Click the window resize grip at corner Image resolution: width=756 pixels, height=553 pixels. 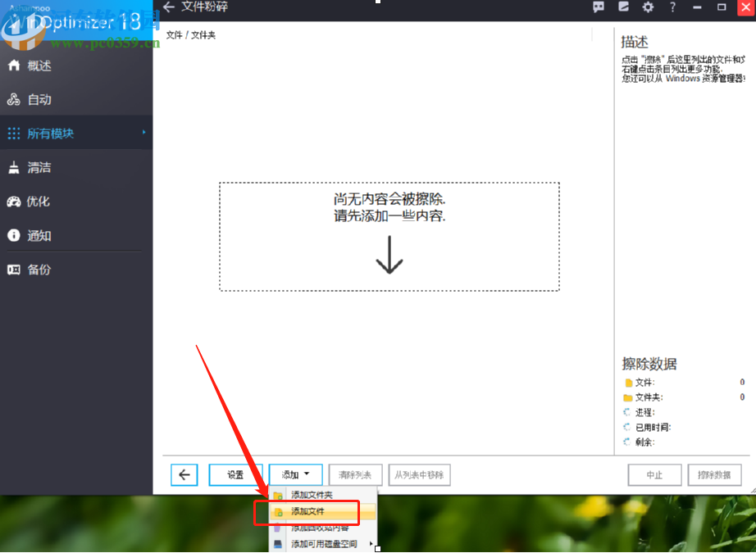pos(752,491)
